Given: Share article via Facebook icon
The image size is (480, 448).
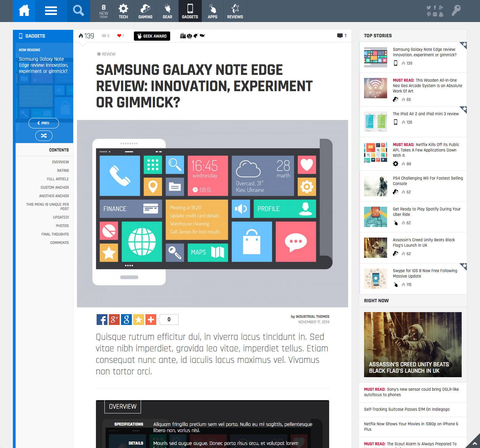Looking at the screenshot, I should 102,320.
